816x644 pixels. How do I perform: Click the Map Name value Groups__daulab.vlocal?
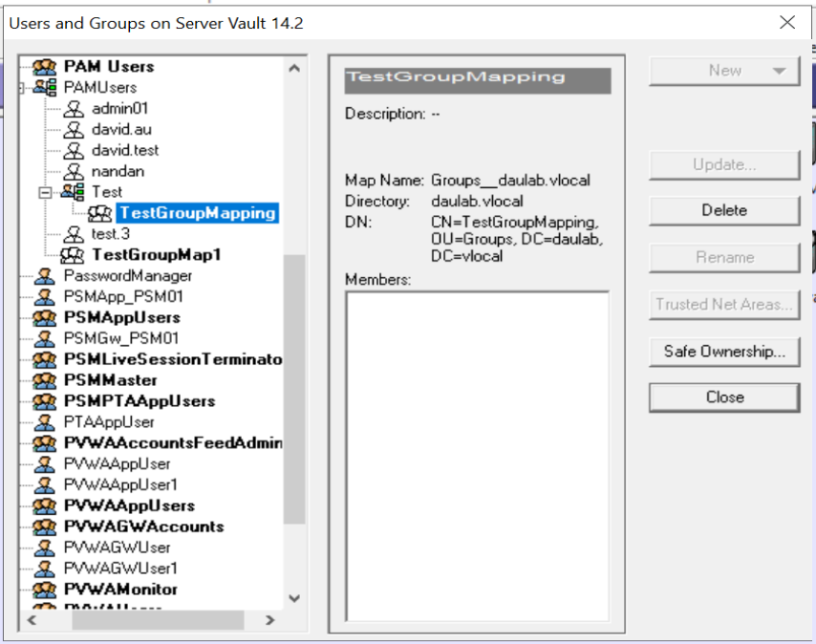point(510,181)
